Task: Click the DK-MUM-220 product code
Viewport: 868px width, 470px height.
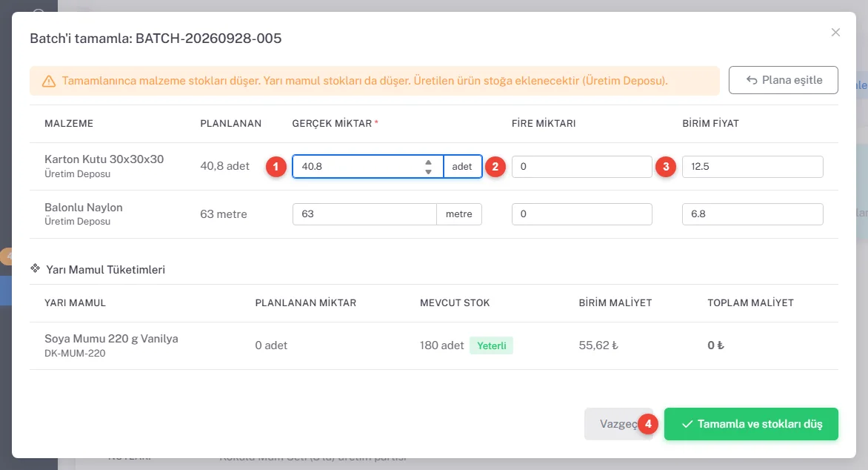Action: pyautogui.click(x=75, y=353)
